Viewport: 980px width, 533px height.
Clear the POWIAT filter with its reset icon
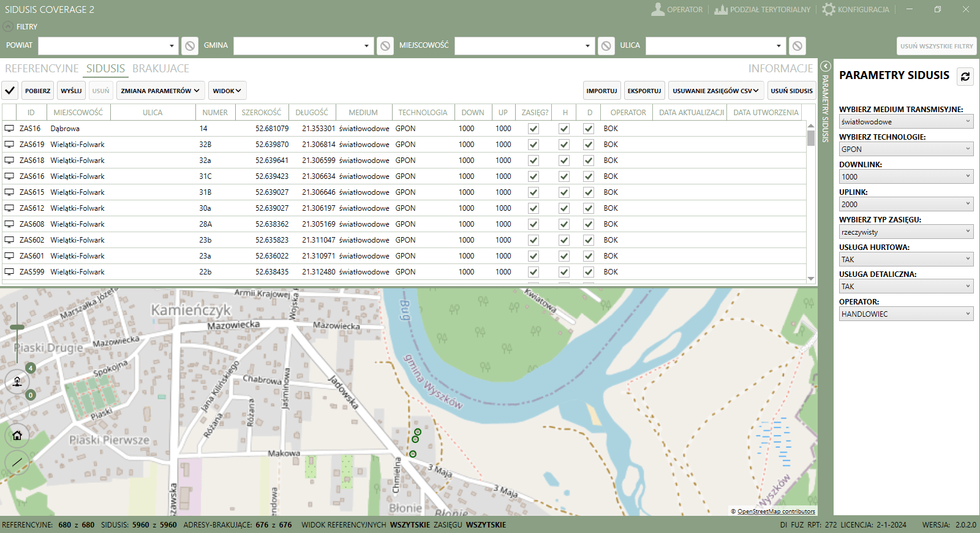[x=190, y=46]
